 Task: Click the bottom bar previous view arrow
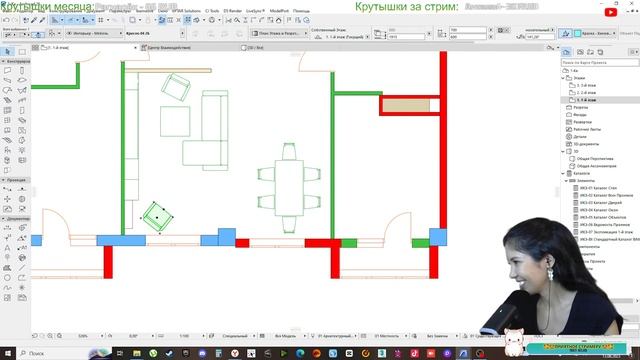click(x=35, y=336)
